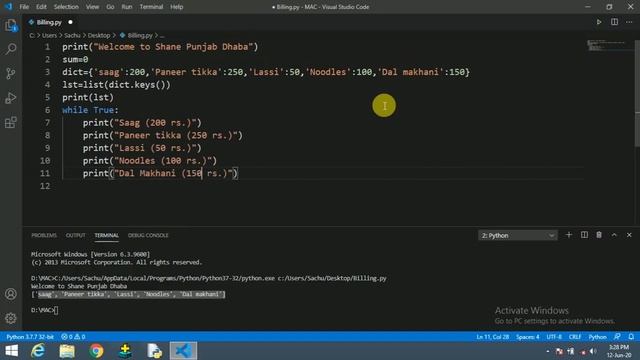Click the 'while True:' code line
This screenshot has height=360, width=640.
tap(90, 110)
